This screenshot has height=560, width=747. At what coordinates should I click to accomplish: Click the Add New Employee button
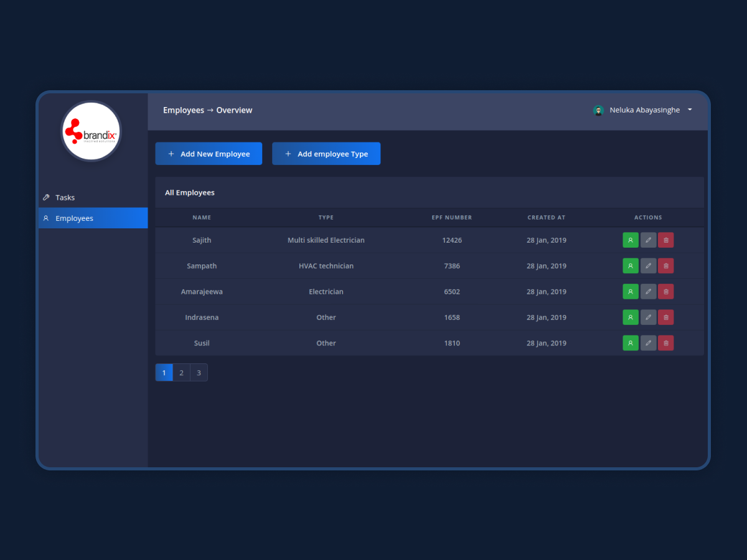pyautogui.click(x=209, y=154)
